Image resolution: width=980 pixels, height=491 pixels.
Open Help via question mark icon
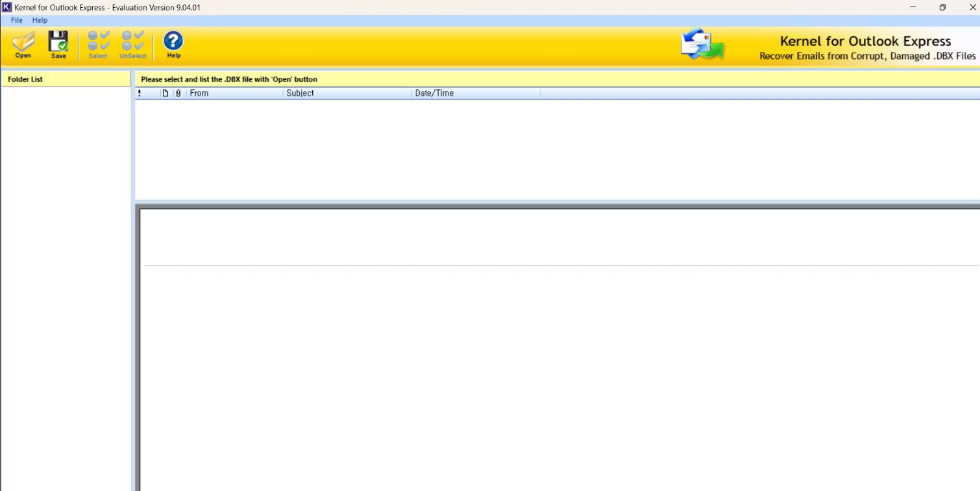point(173,45)
